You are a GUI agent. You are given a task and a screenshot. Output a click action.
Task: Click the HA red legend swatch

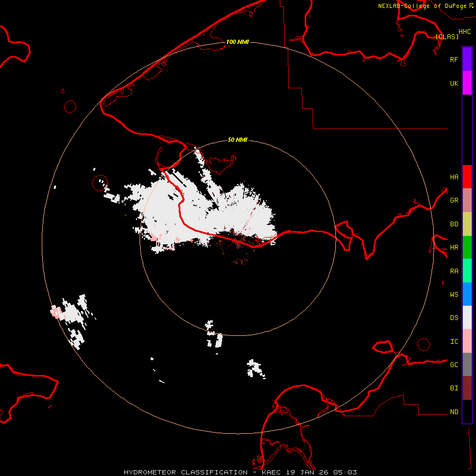click(x=467, y=177)
